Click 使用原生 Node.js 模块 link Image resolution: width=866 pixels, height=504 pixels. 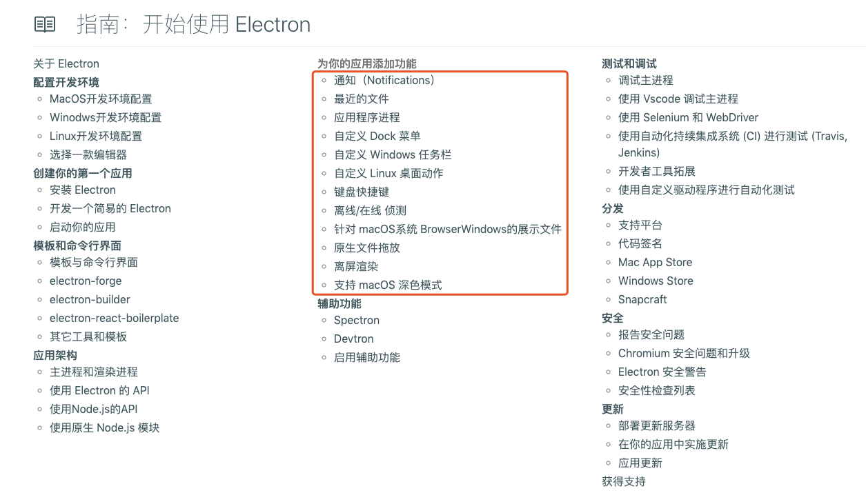[105, 428]
